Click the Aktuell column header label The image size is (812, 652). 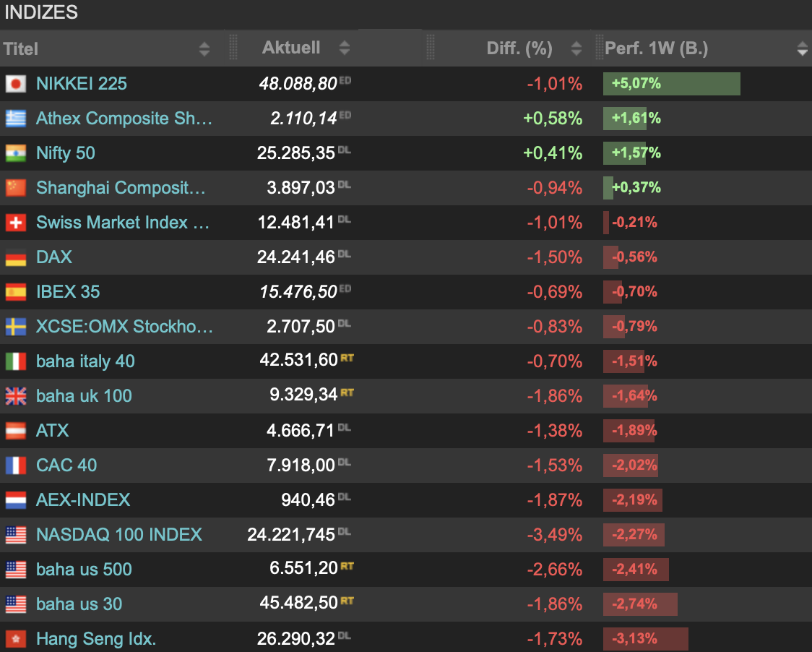(291, 48)
